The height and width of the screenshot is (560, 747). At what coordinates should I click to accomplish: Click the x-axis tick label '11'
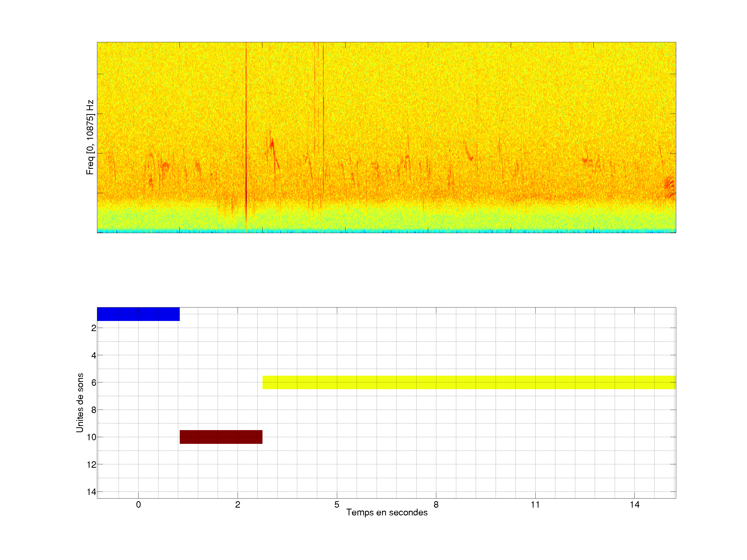pos(535,505)
